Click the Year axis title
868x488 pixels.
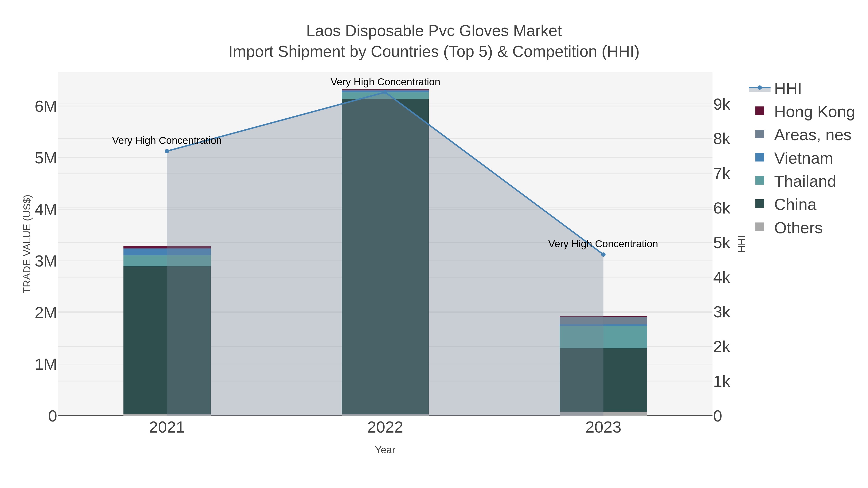(x=385, y=450)
